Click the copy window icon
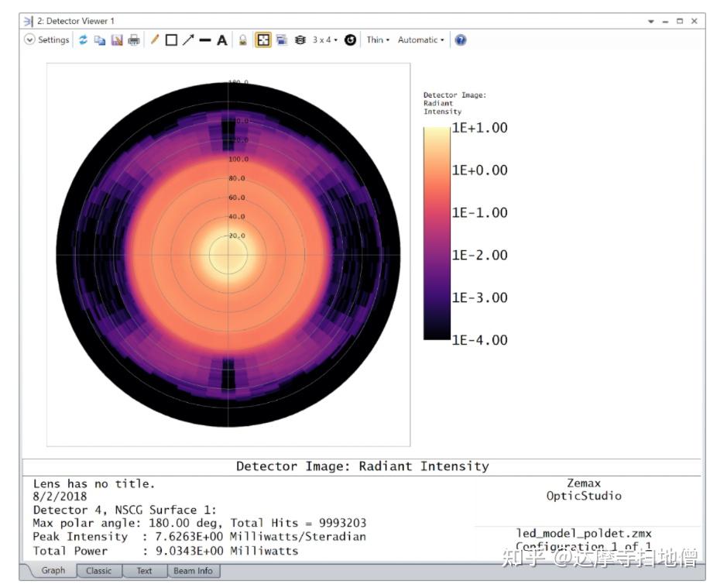Viewport: 717px width, 588px height. click(x=99, y=40)
